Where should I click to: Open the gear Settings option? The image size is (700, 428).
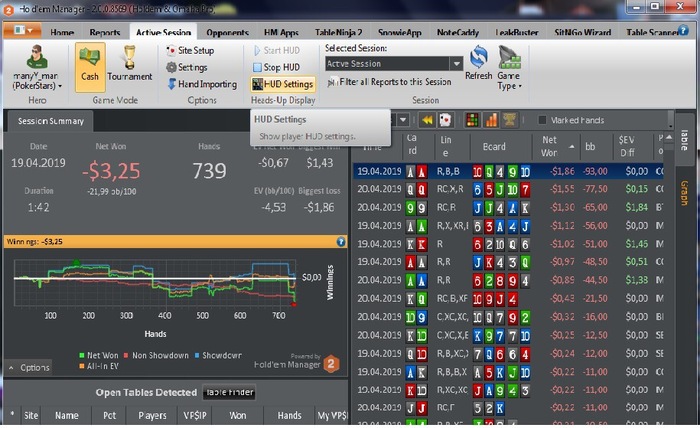187,67
